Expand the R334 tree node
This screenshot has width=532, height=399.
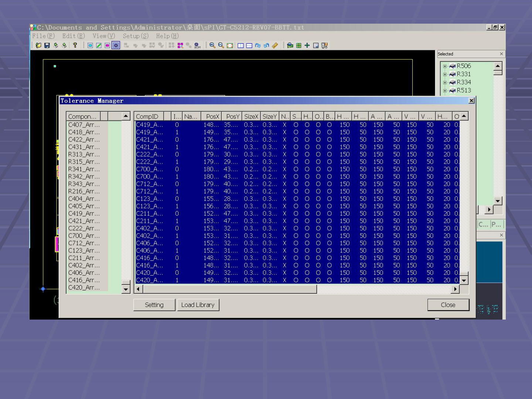point(445,82)
